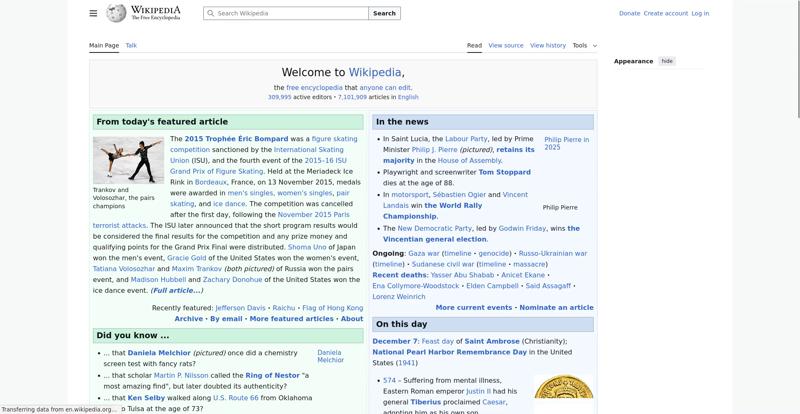Open the Tom Stoppard link
The image size is (800, 414).
(x=505, y=172)
